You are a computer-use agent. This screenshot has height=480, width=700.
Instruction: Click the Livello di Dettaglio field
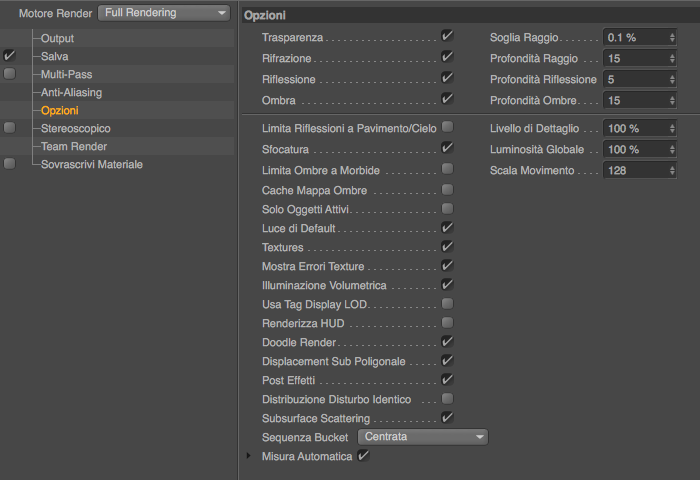tap(633, 129)
